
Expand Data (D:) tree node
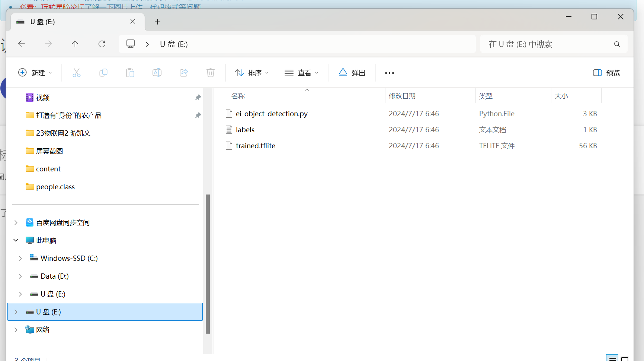click(20, 276)
